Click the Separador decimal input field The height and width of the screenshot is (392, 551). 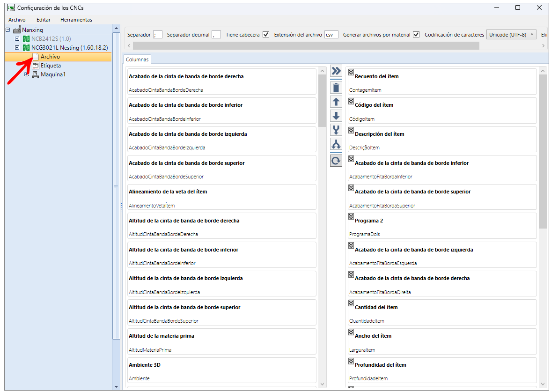(x=216, y=35)
